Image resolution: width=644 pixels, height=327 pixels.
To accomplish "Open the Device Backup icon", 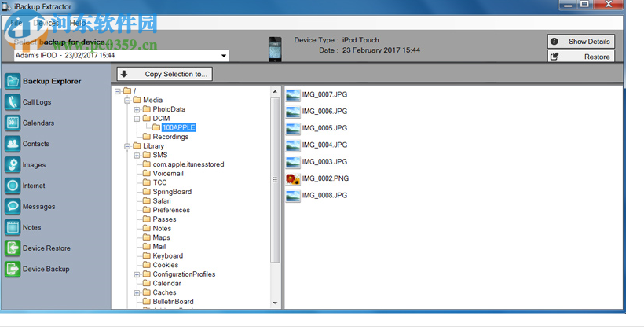I will pyautogui.click(x=13, y=269).
